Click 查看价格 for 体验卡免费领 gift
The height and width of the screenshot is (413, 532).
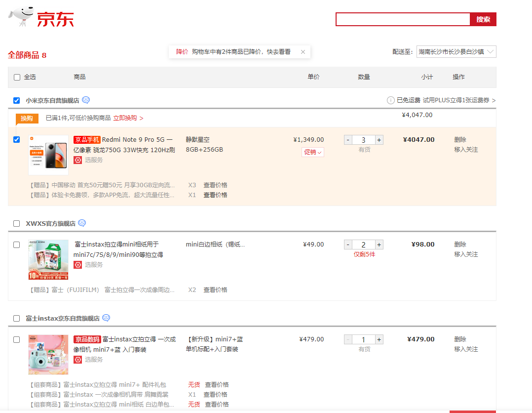[x=215, y=195]
